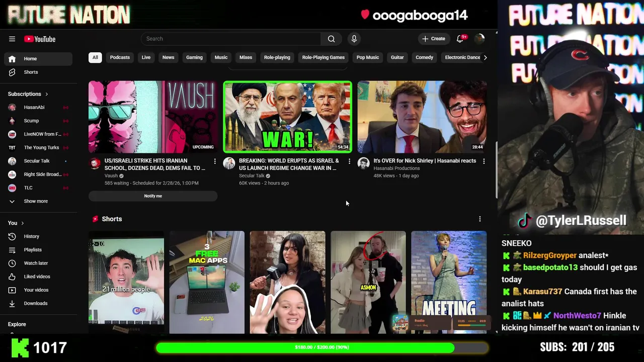
Task: Click Notify me for Vaush stream
Action: click(153, 196)
